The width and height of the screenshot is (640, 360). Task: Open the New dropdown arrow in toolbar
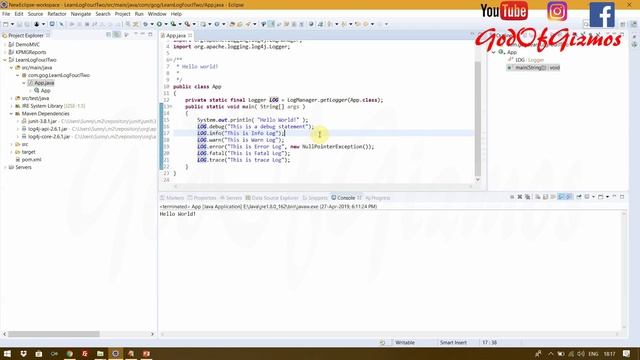[12, 24]
